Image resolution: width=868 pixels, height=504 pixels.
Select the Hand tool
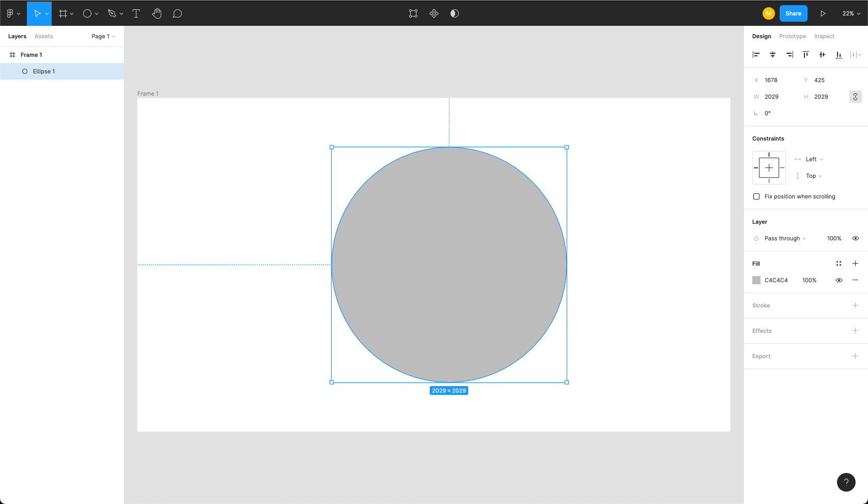[x=157, y=13]
